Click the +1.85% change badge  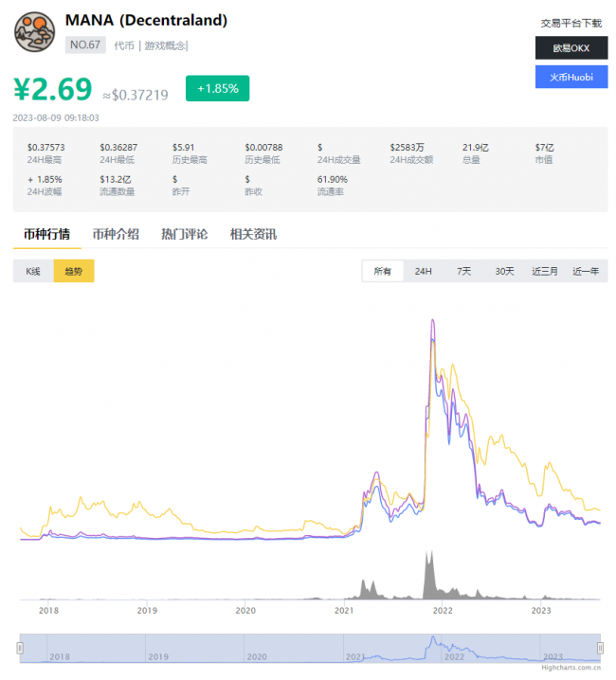(217, 88)
